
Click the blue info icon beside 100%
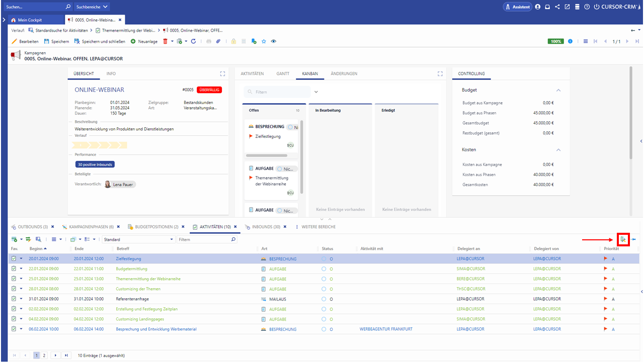click(570, 41)
